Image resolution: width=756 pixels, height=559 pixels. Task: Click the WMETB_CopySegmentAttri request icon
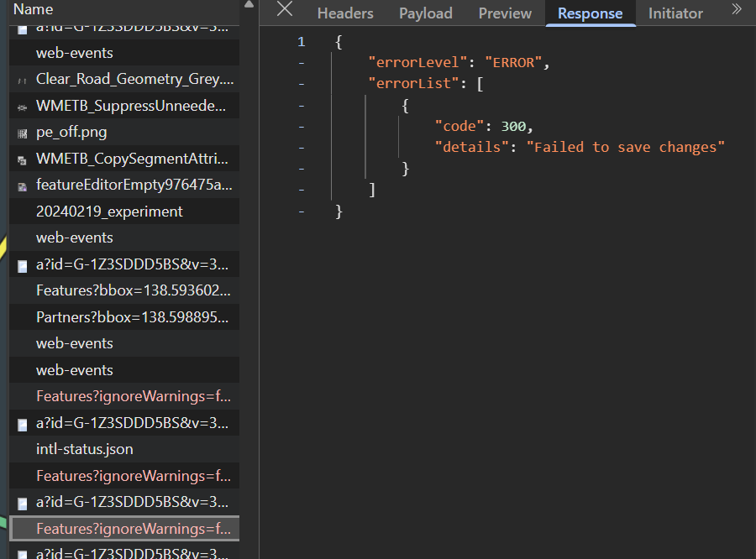tap(23, 159)
